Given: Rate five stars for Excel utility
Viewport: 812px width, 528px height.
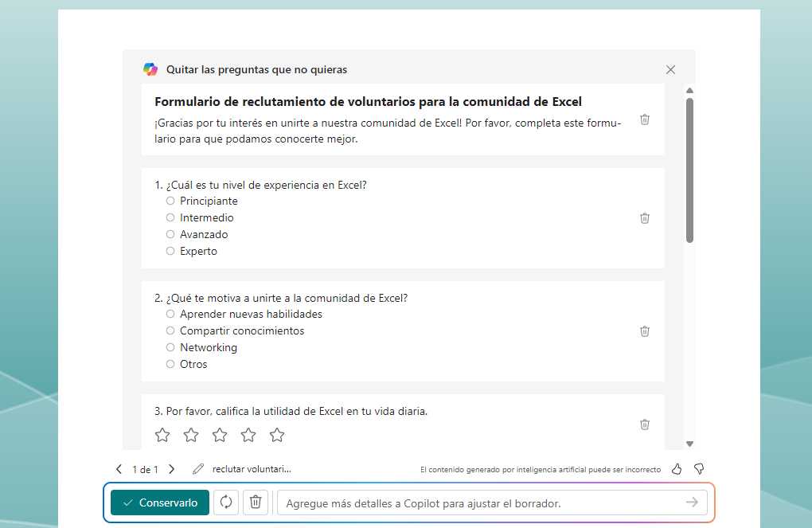Looking at the screenshot, I should (x=277, y=435).
